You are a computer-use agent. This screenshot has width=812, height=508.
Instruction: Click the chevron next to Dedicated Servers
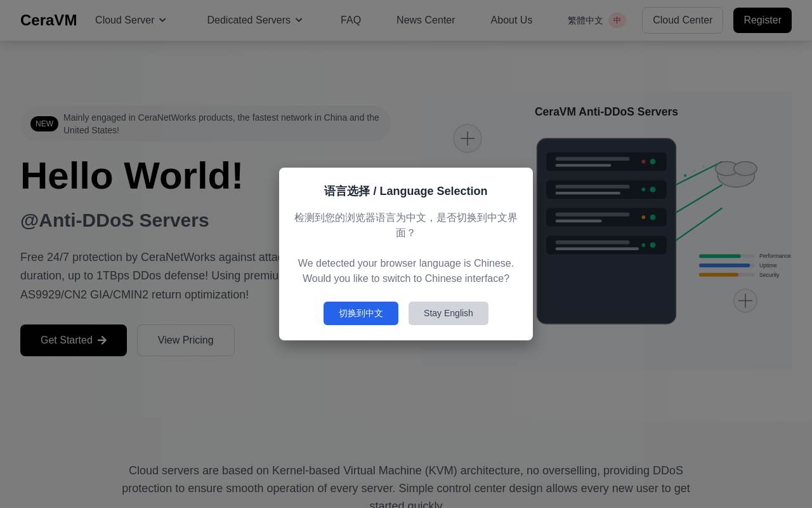(x=299, y=20)
